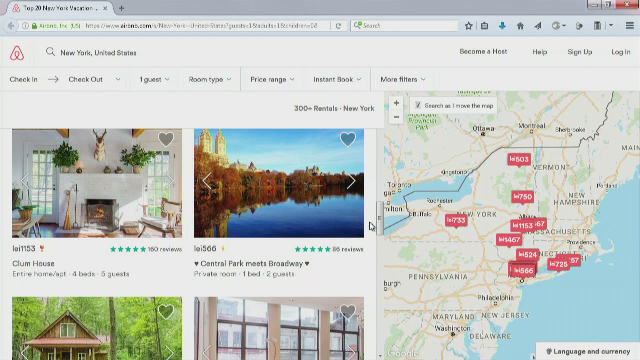The image size is (640, 360).
Task: Click the 733 price pin on map
Action: (x=456, y=220)
